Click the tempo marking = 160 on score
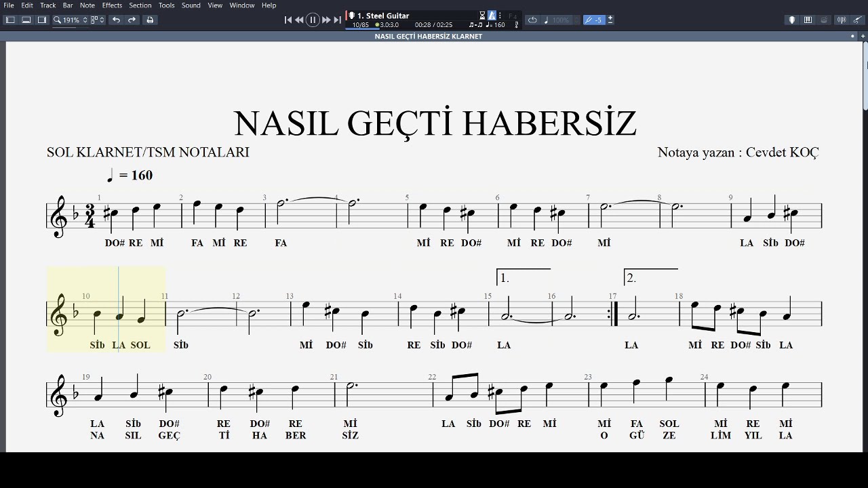Viewport: 868px width, 488px height. coord(130,176)
